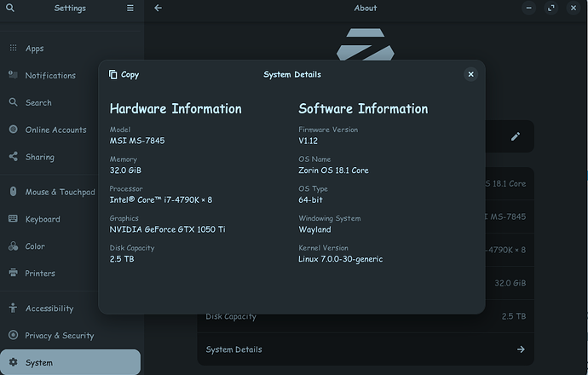This screenshot has width=588, height=375.
Task: Open Online Accounts settings
Action: tap(71, 130)
